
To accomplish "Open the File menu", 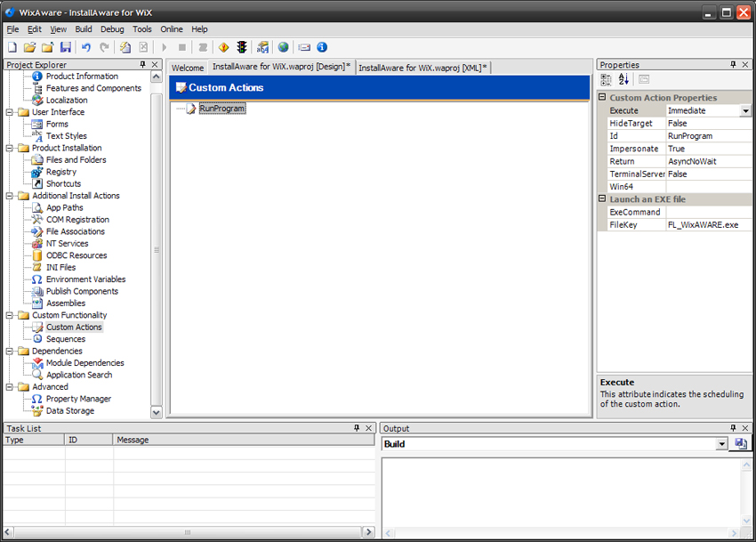I will point(12,29).
